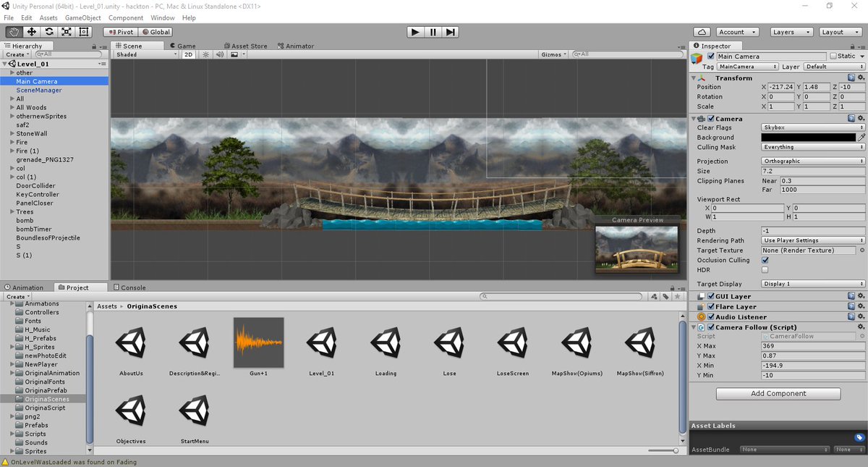Open Camera component gear menu
Screen dimensions: 868x467
861,118
